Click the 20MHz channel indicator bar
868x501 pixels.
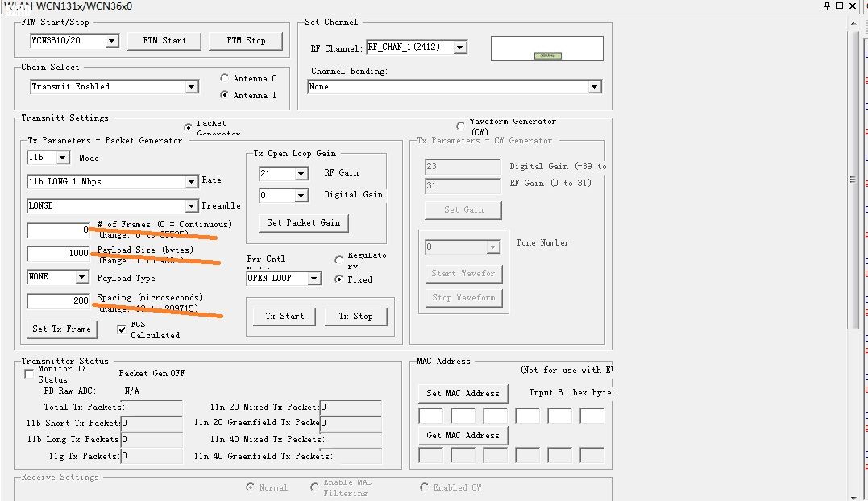click(547, 56)
